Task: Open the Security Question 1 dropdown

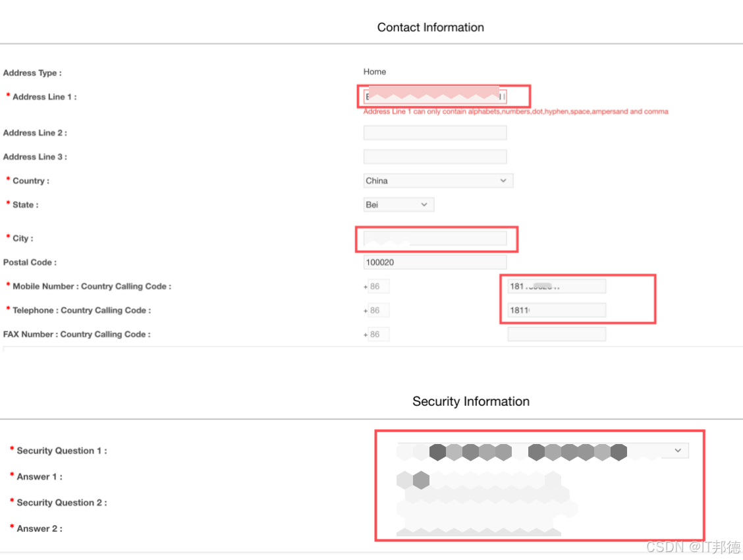Action: coord(543,451)
